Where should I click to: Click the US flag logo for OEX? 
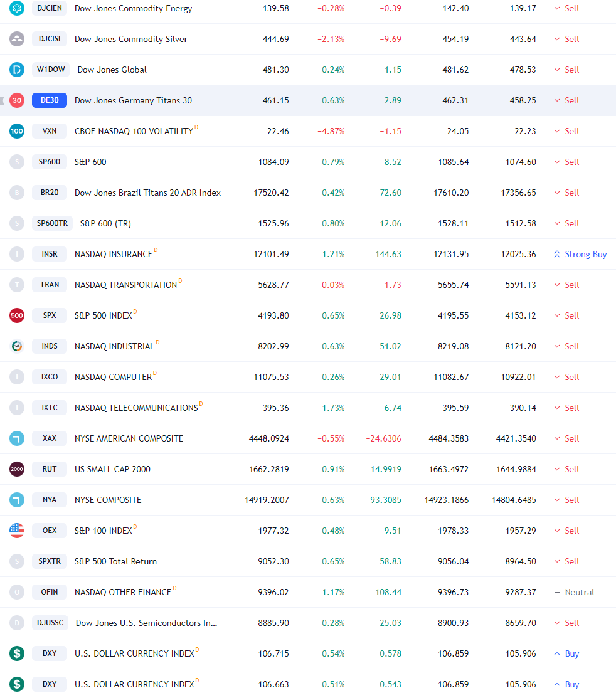(x=17, y=531)
